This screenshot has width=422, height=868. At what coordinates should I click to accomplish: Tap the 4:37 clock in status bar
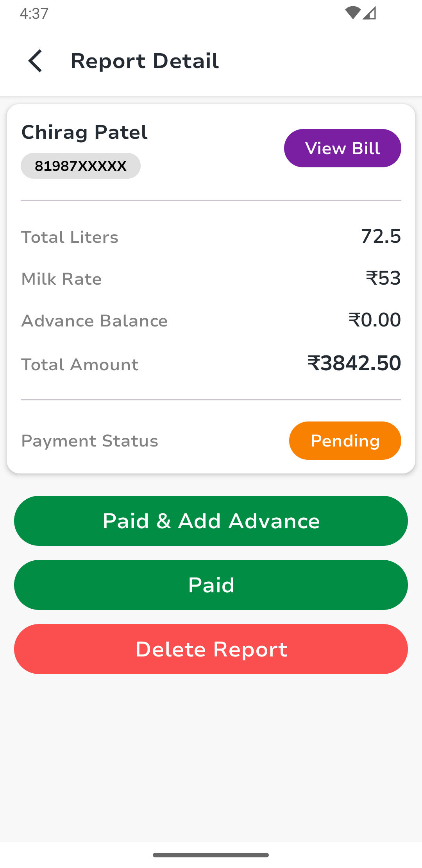(x=34, y=14)
